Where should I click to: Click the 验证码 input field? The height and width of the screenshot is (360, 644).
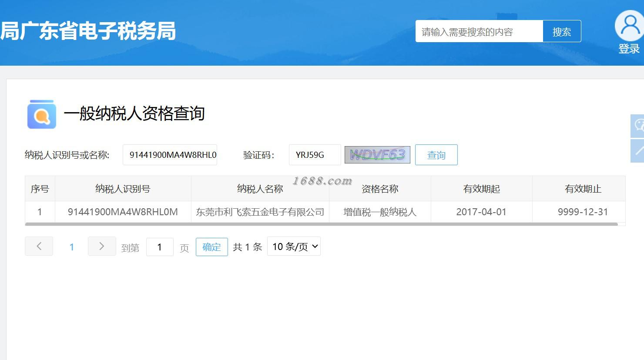click(x=315, y=155)
